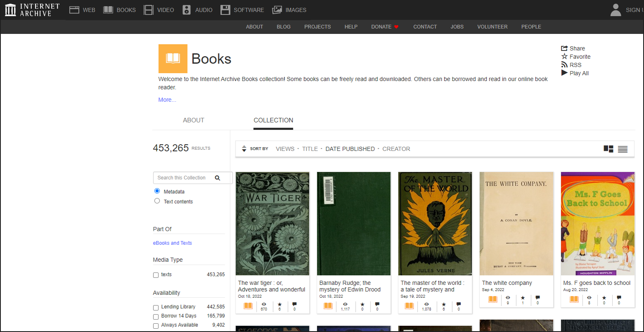Open the ABOUT menu item in navigation
This screenshot has height=332, width=644.
pos(254,27)
